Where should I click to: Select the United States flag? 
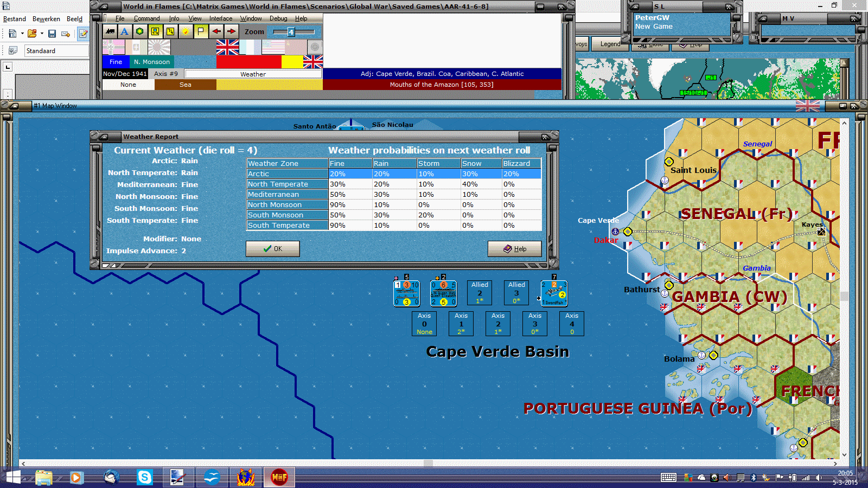273,47
